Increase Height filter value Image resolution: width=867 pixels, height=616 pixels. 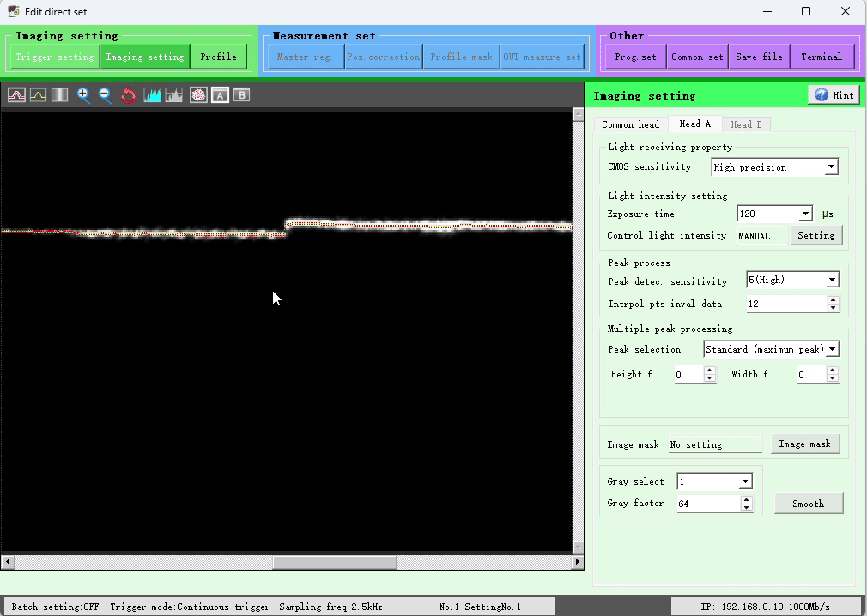(710, 371)
